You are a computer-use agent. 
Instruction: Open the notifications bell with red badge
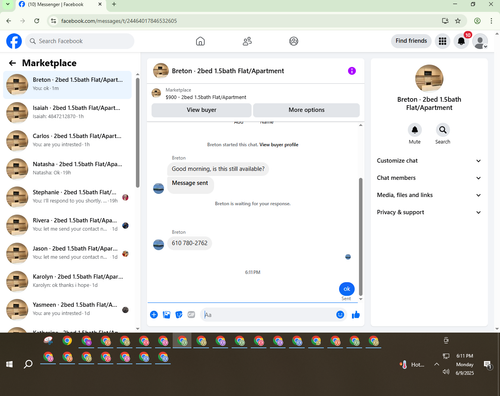(461, 41)
